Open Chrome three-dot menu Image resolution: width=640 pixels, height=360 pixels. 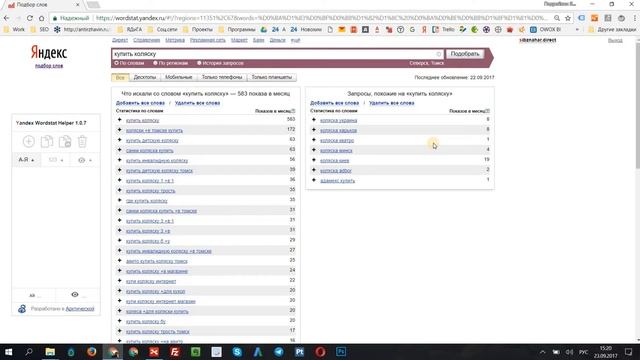coord(635,18)
